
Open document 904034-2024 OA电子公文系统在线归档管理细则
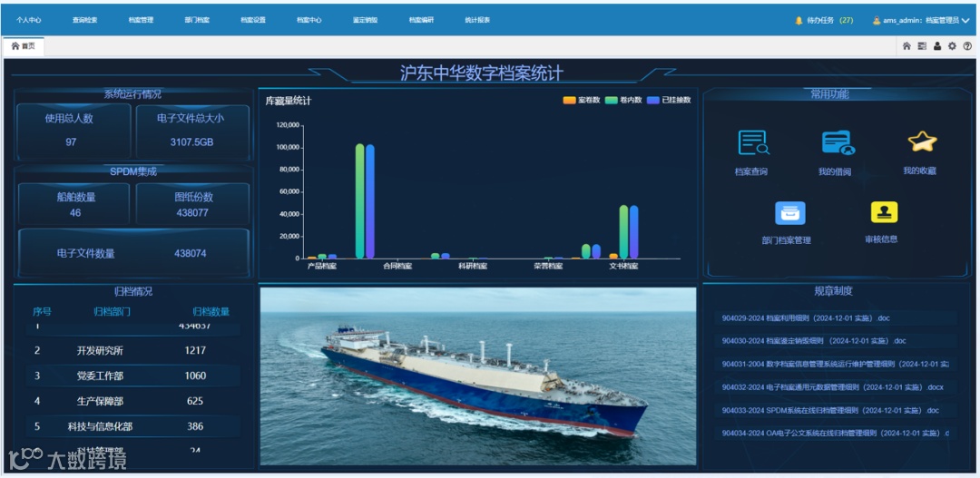(x=835, y=434)
